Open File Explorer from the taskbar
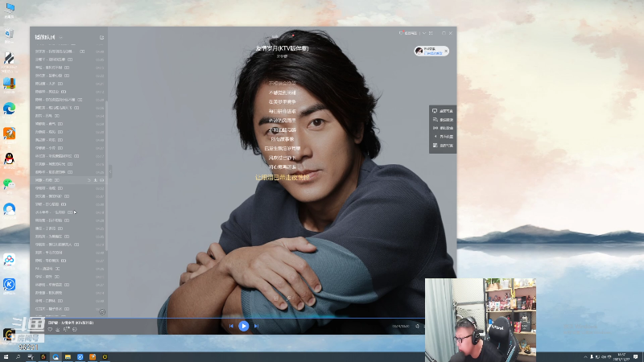This screenshot has height=362, width=644. (68, 357)
